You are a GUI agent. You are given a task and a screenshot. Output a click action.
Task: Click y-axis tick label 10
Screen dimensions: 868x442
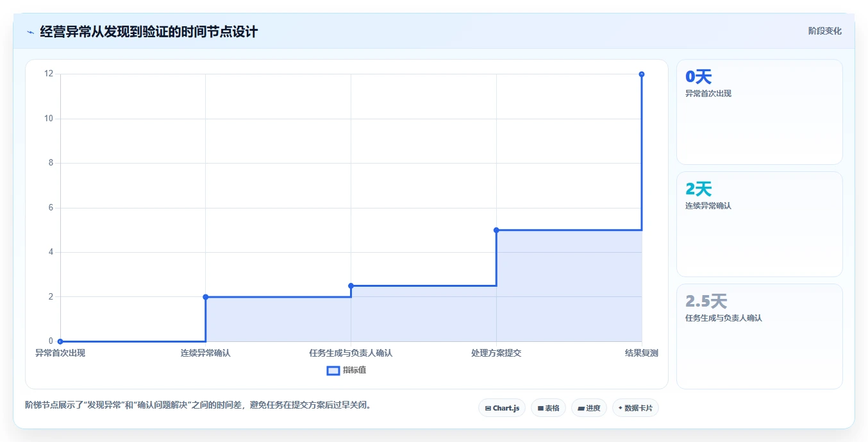tap(49, 119)
